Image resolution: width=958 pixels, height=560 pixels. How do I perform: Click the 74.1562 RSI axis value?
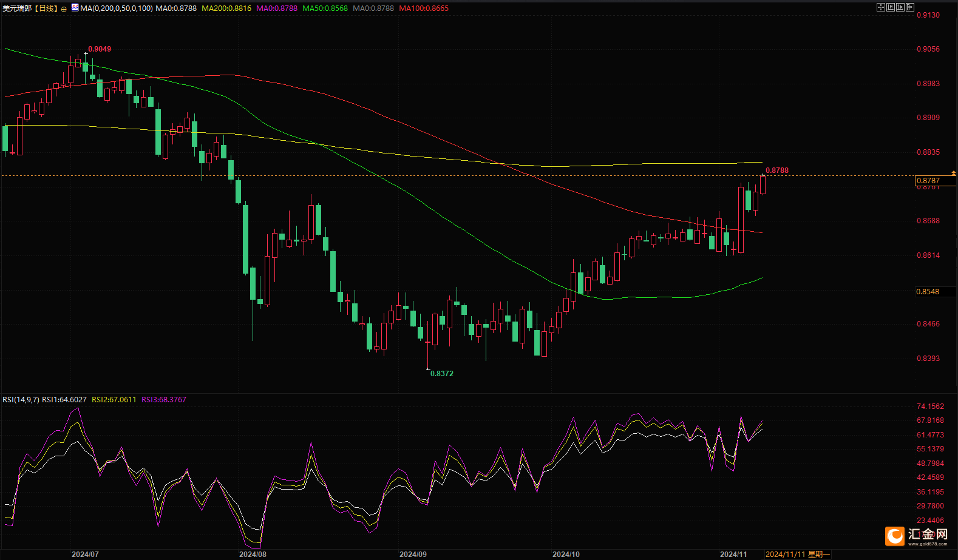click(930, 407)
